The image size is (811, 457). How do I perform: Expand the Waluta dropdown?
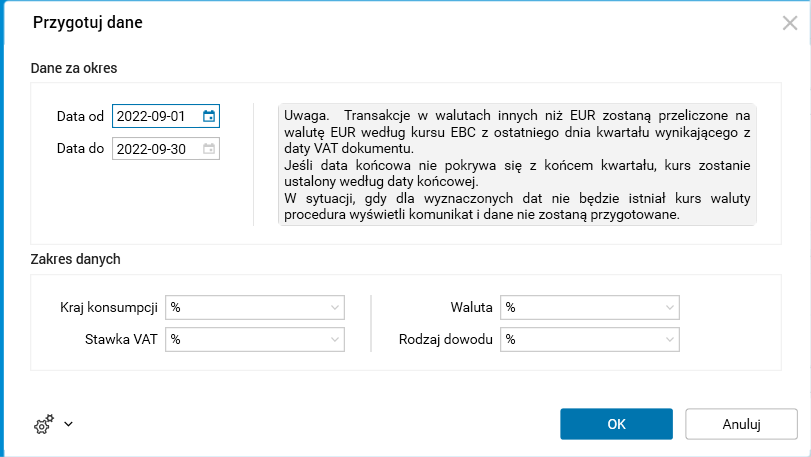(x=670, y=307)
